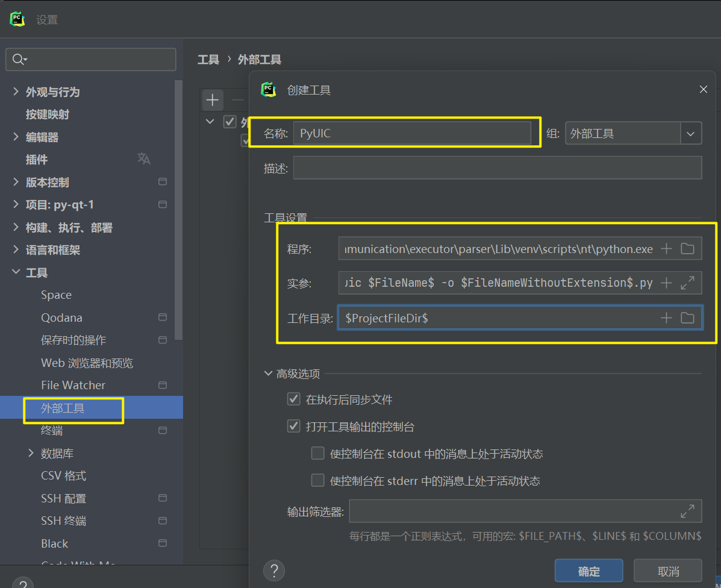The image size is (721, 588).
Task: Disable 打开工具输出的控制台 checkbox
Action: pos(294,427)
